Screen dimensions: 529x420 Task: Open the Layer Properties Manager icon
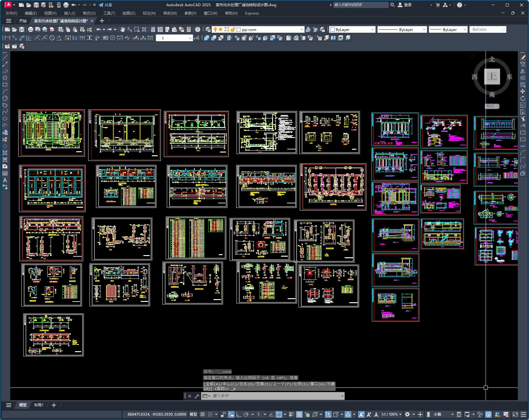pos(208,29)
